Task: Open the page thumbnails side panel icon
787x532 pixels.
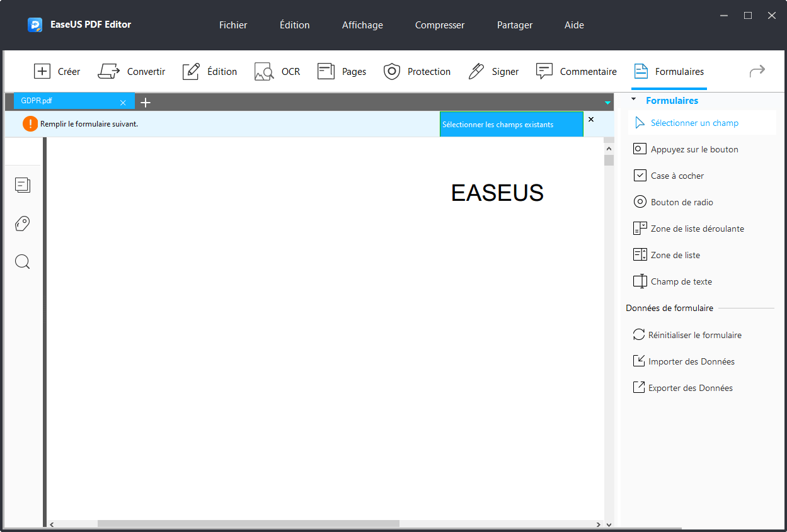Action: (x=23, y=185)
